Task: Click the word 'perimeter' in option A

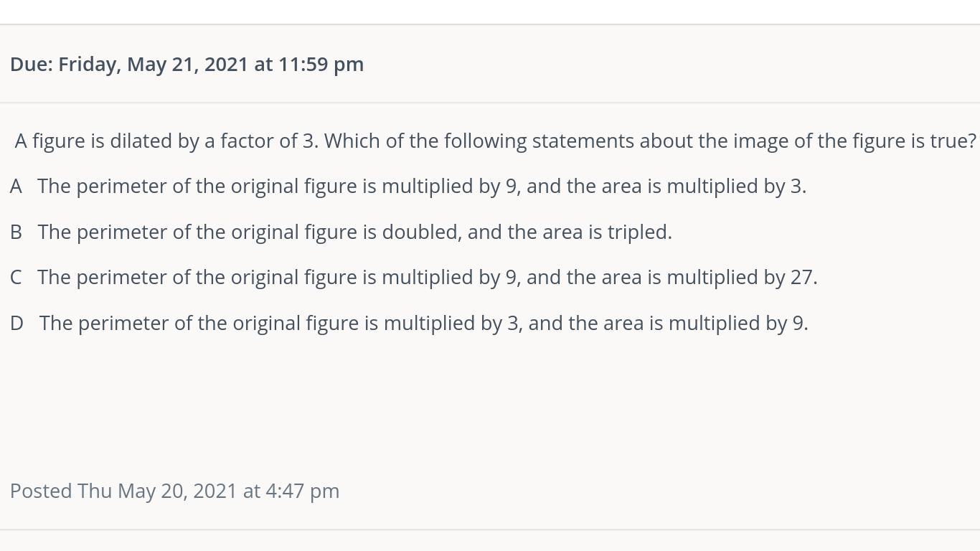Action: (121, 187)
